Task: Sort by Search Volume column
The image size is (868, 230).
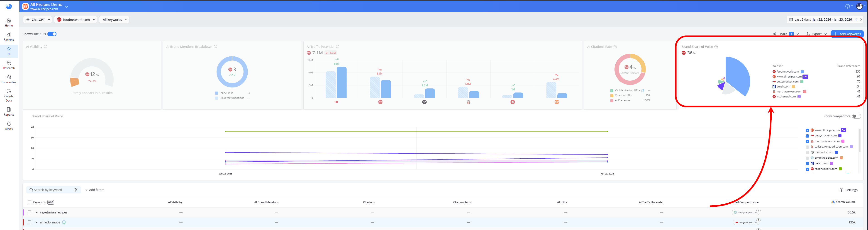Action: click(x=844, y=202)
